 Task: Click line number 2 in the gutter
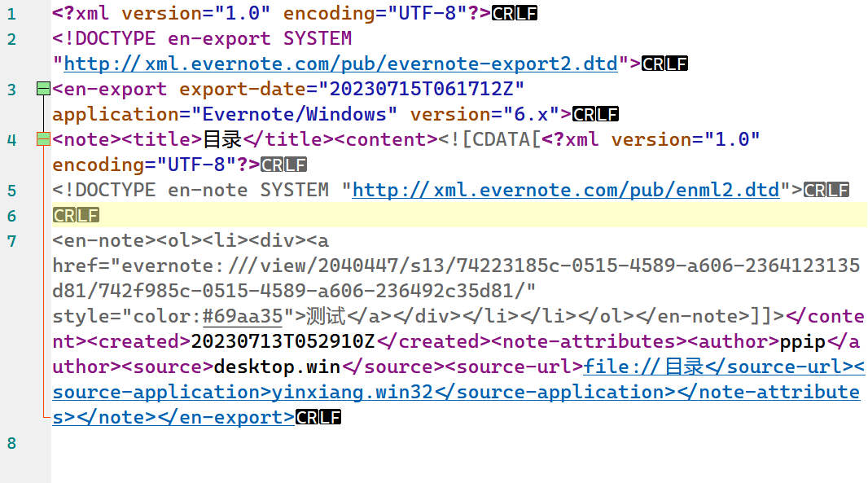[11, 39]
